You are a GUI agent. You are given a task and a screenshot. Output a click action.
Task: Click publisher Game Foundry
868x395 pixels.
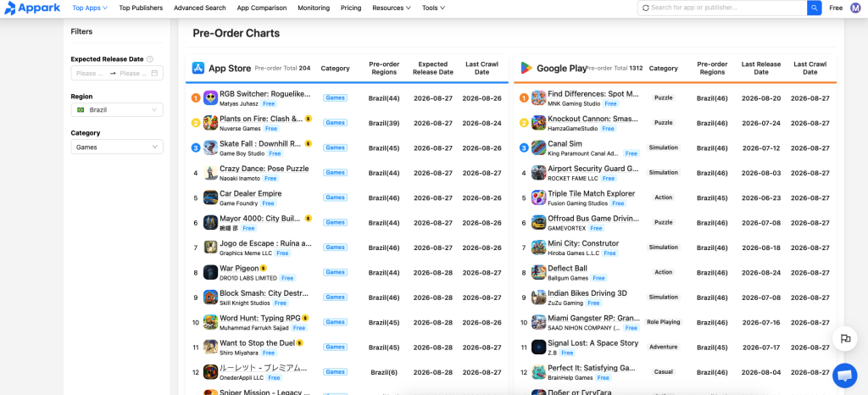[x=238, y=203]
